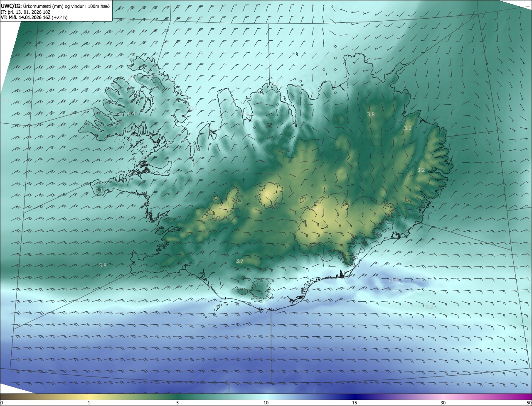
Task: Click the colour scale tick label 30
Action: coord(443,403)
